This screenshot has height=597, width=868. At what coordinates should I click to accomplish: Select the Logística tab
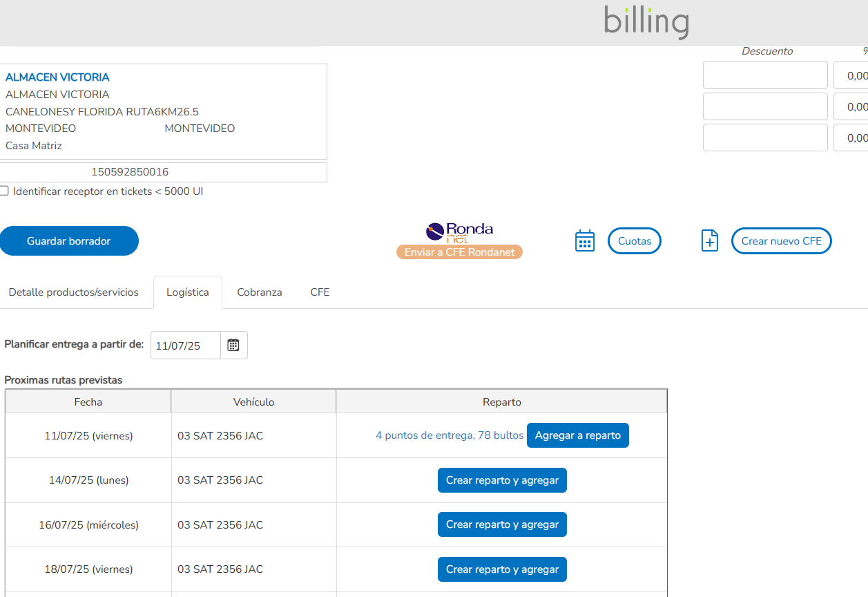(x=187, y=292)
